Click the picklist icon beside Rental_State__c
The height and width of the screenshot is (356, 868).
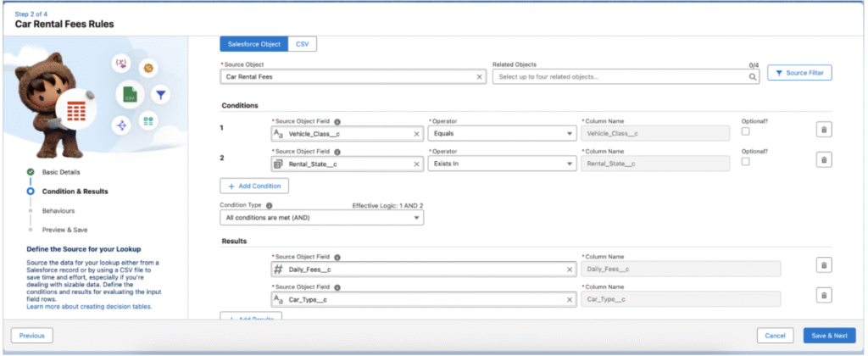pos(278,164)
